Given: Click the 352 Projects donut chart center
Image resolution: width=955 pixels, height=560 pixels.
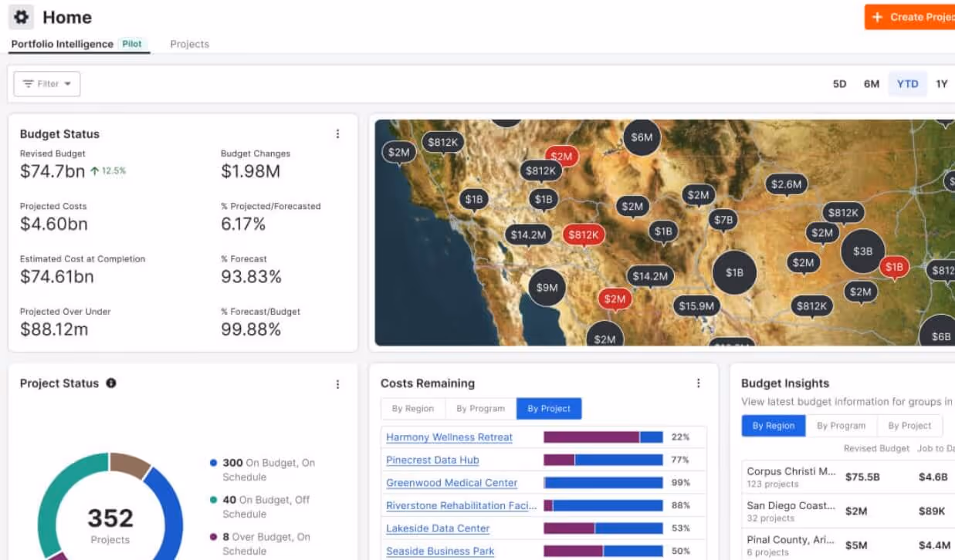Looking at the screenshot, I should click(x=110, y=524).
